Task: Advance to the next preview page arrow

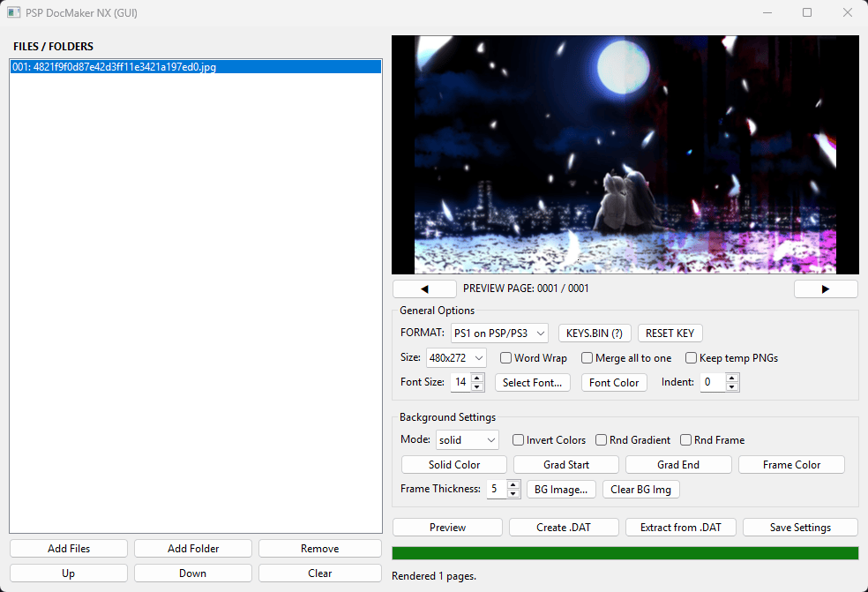Action: (826, 289)
